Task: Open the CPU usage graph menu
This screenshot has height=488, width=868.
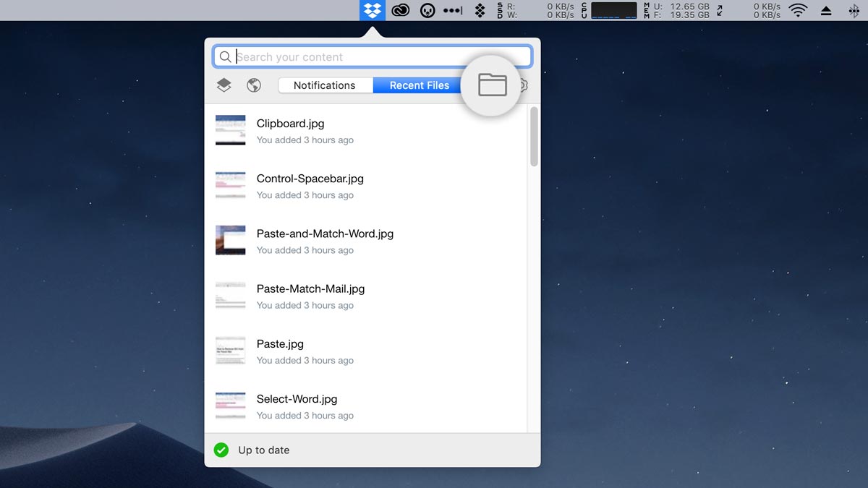Action: 609,10
